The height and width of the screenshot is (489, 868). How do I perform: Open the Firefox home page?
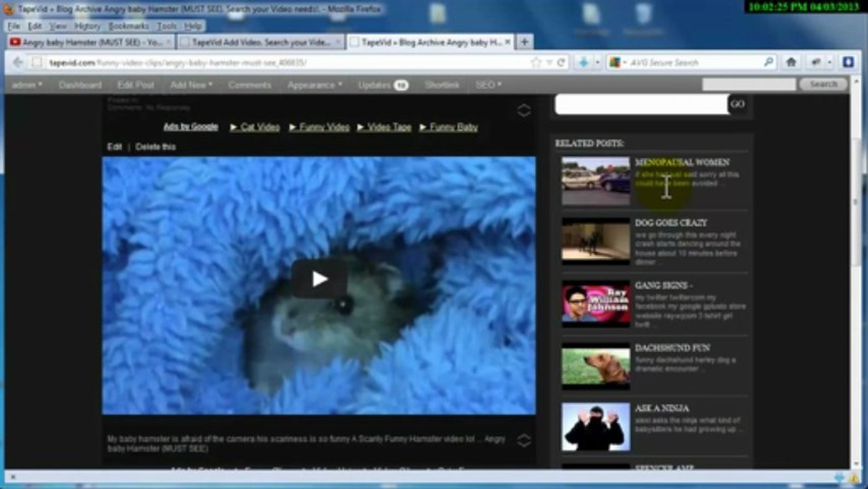(791, 62)
